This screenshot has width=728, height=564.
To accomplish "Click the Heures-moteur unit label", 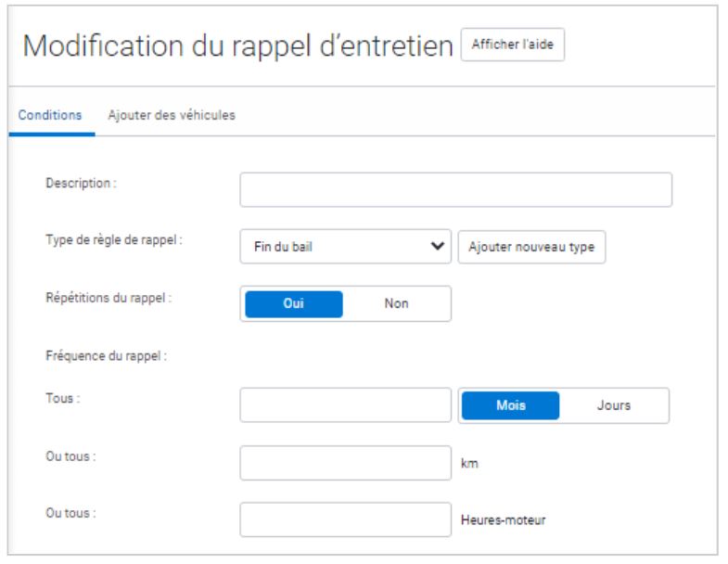I will point(503,520).
